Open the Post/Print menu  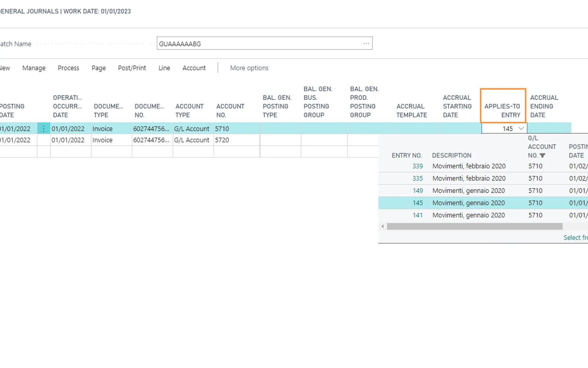[132, 68]
